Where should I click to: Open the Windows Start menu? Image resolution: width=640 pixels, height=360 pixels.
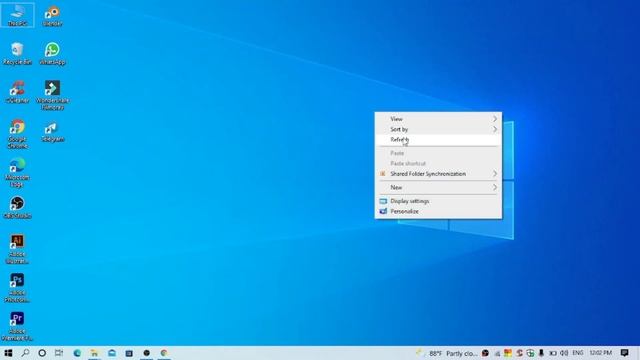coord(8,353)
